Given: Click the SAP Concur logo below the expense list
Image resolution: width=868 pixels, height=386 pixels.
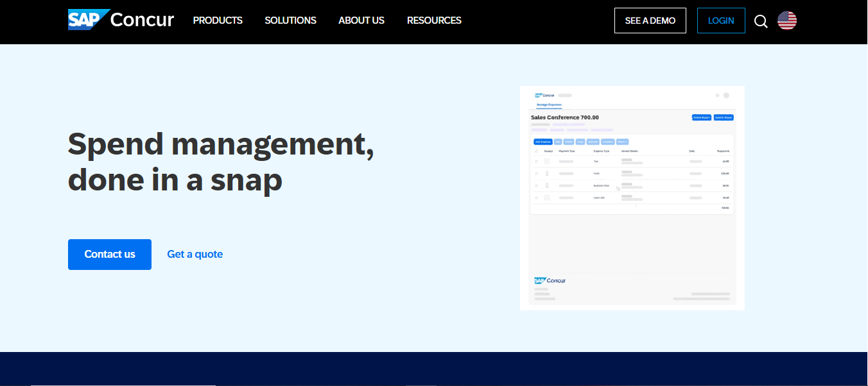Looking at the screenshot, I should coord(549,280).
